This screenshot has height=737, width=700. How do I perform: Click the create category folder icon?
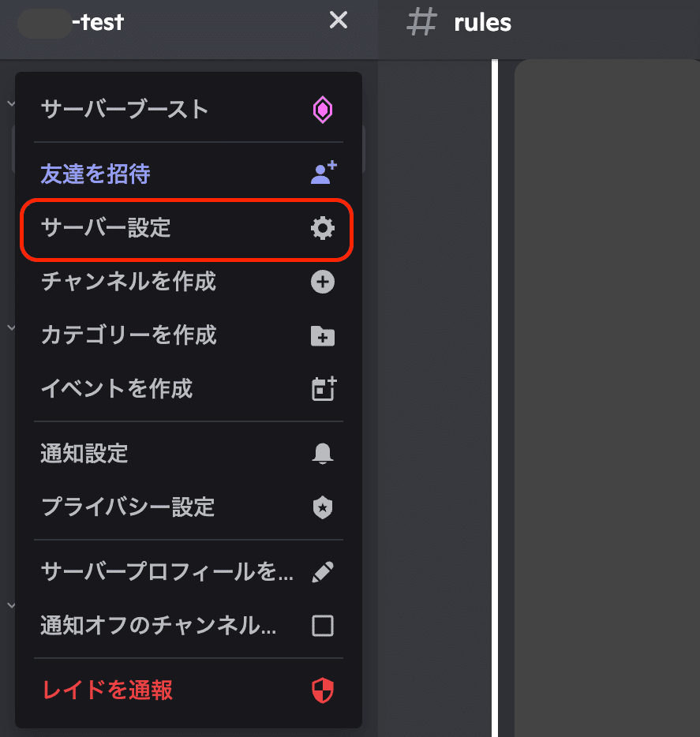point(322,335)
